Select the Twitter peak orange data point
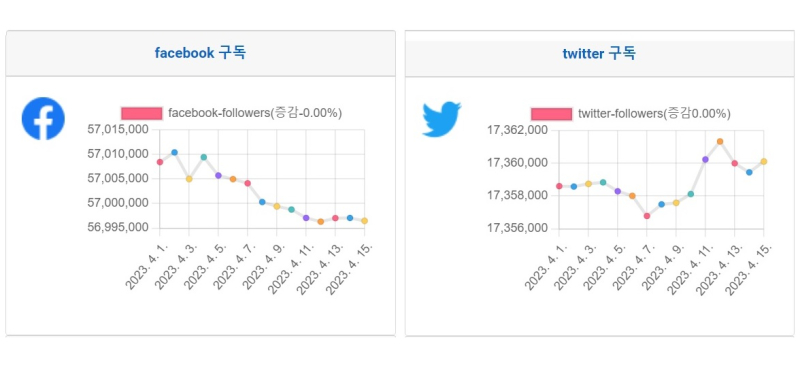This screenshot has height=370, width=800. (720, 141)
